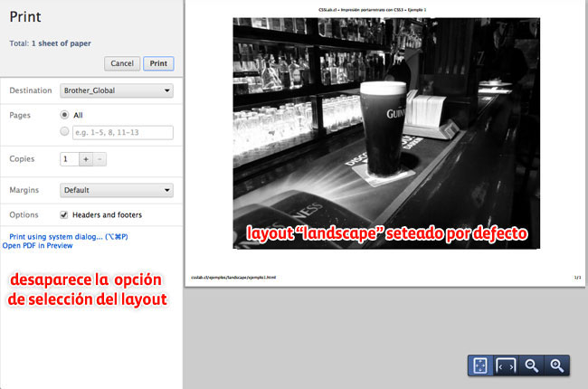Open the Destination printer dropdown

coord(117,90)
